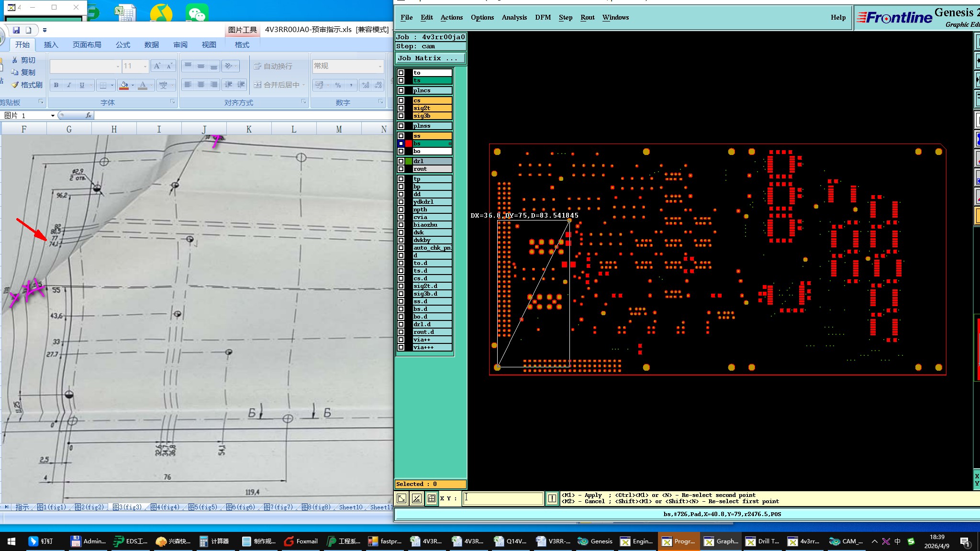Click the angle measurement icon in bottom toolbar
The width and height of the screenshot is (980, 551).
[x=417, y=498]
